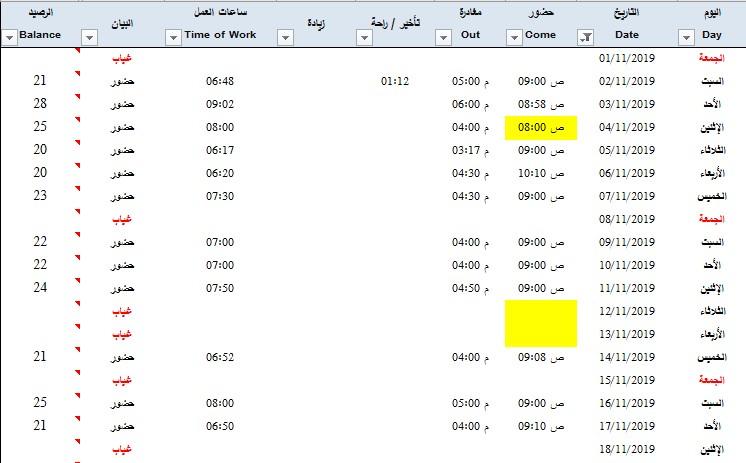Select the الخميس day cell for 07/11/2019
This screenshot has height=463, width=746.
pyautogui.click(x=712, y=197)
